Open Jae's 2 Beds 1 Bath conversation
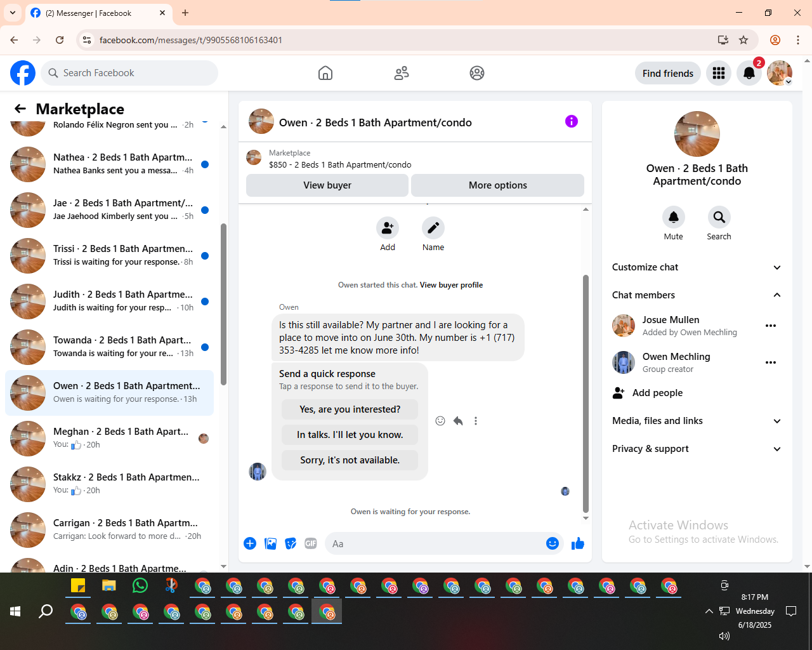The height and width of the screenshot is (650, 812). click(109, 210)
